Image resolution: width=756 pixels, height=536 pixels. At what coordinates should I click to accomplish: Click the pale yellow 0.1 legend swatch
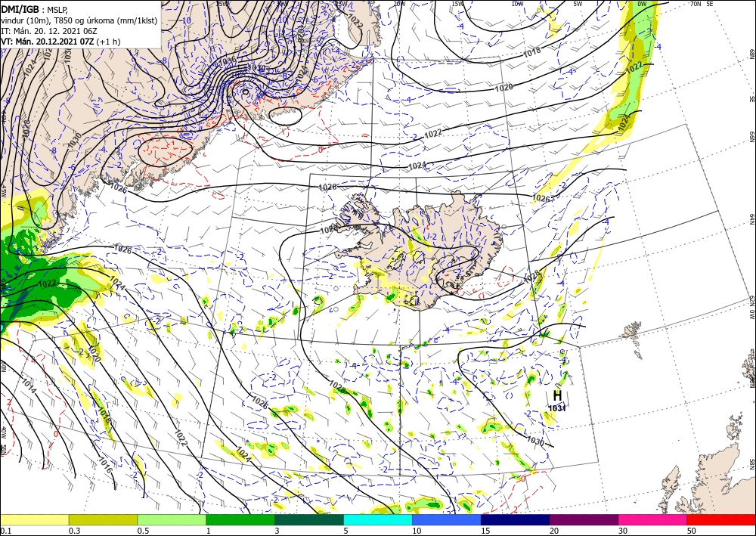pyautogui.click(x=34, y=519)
